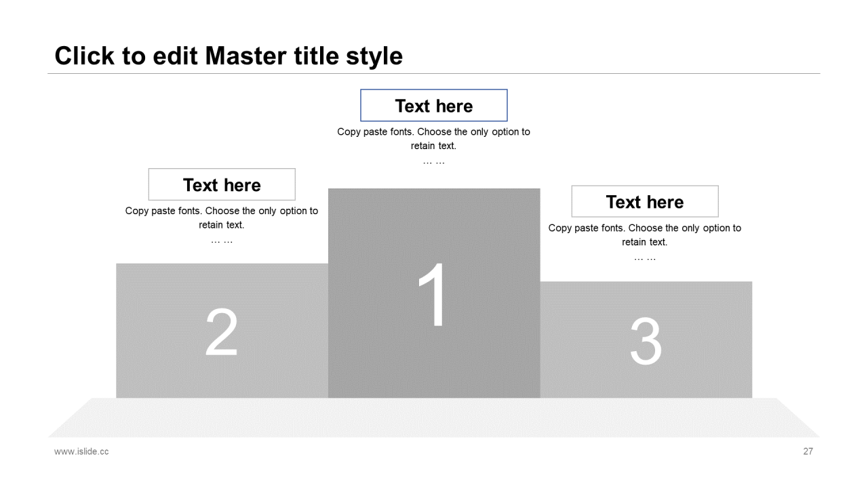This screenshot has width=868, height=488.
Task: Click the ellipsis below the right description
Action: (x=645, y=258)
